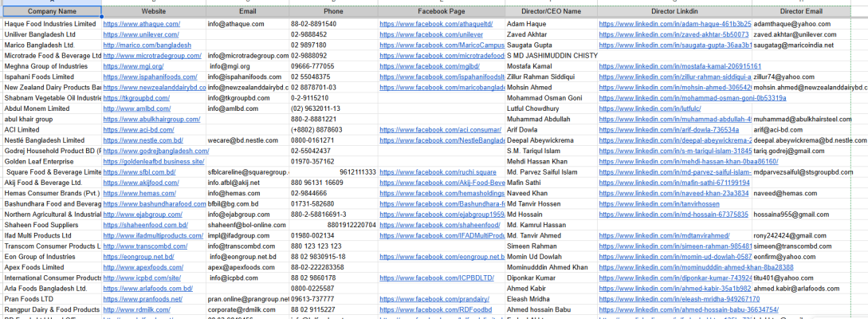
Task: Select the Phone column header
Action: pos(333,11)
